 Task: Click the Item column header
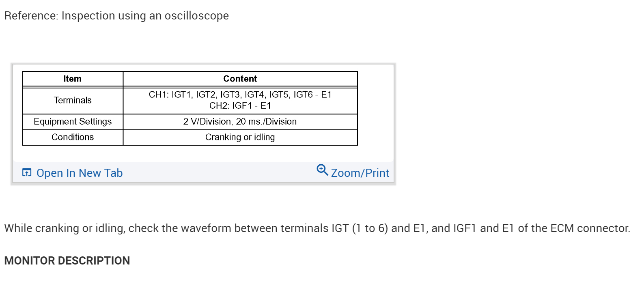point(73,79)
